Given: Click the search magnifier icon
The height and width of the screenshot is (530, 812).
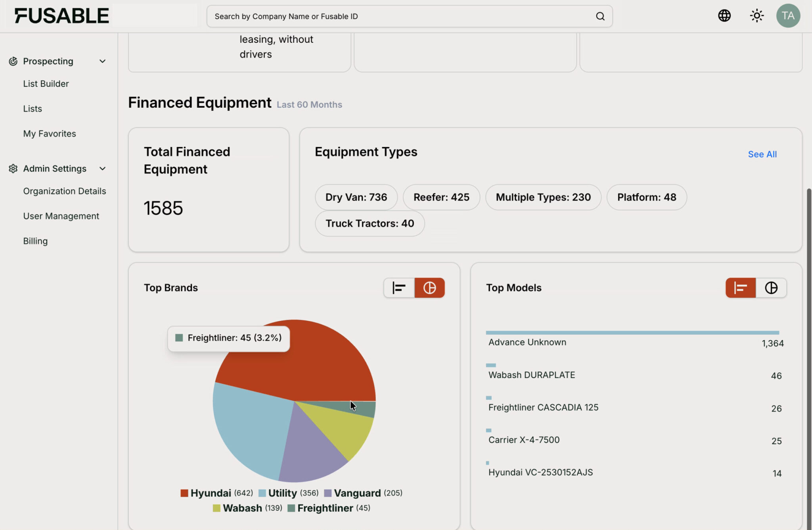Looking at the screenshot, I should (x=600, y=16).
